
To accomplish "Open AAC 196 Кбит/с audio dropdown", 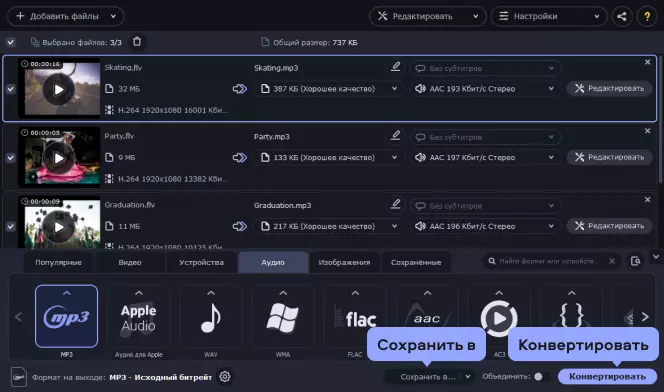I will (485, 226).
